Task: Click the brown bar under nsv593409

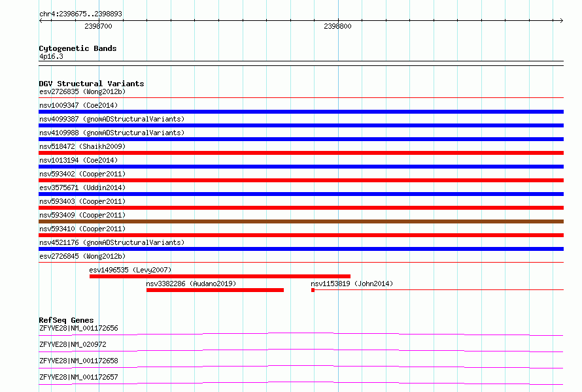Action: (301, 221)
